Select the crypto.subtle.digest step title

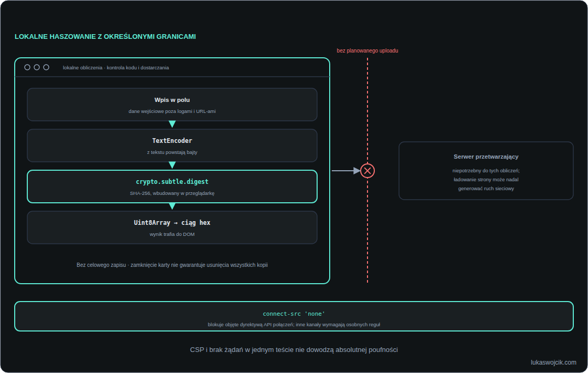(x=172, y=182)
